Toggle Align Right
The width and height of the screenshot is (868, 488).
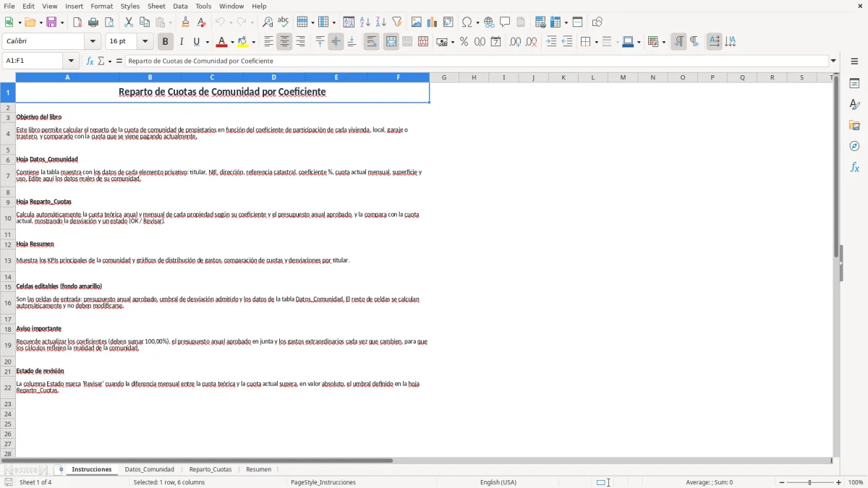301,42
